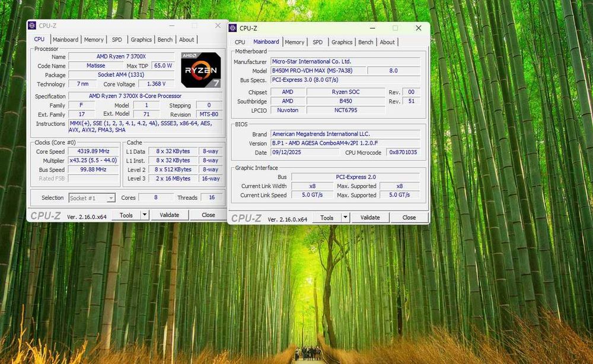Open Tools dropdown arrow in left window
Screen dimensions: 593x364
[145, 215]
